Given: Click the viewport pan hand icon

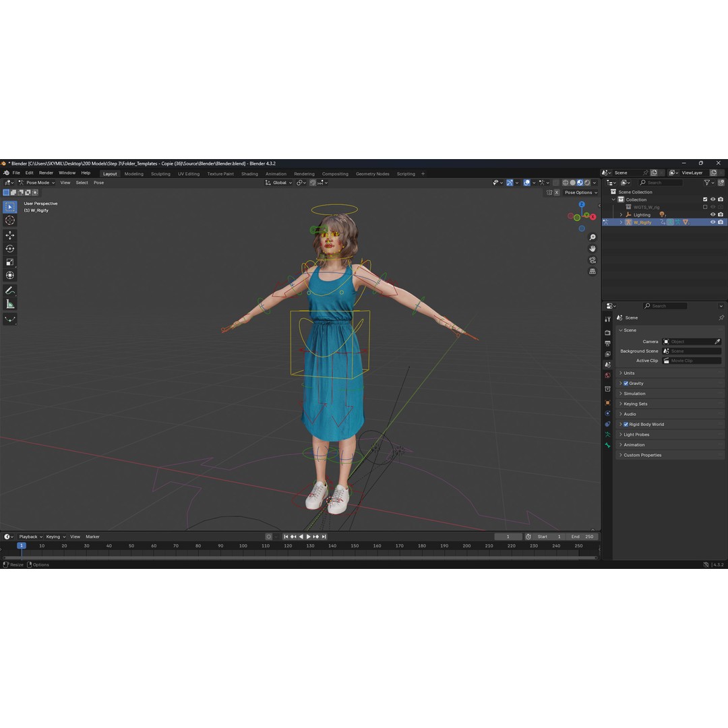Looking at the screenshot, I should pos(593,249).
